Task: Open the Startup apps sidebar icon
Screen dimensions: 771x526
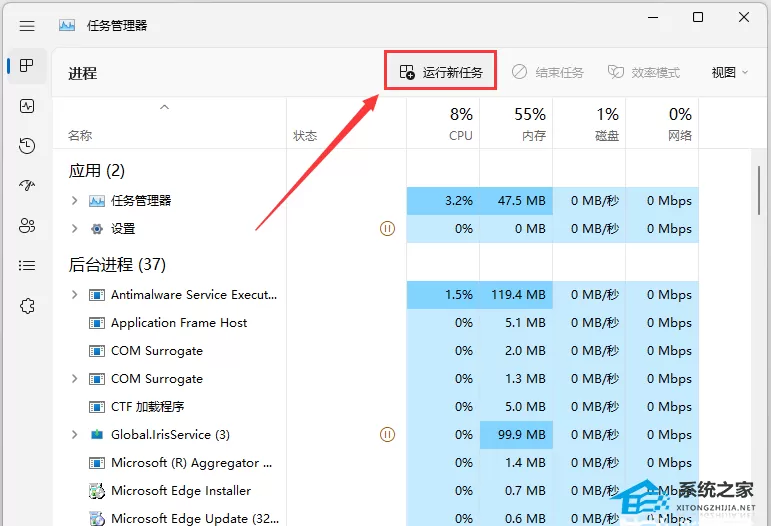Action: tap(27, 185)
